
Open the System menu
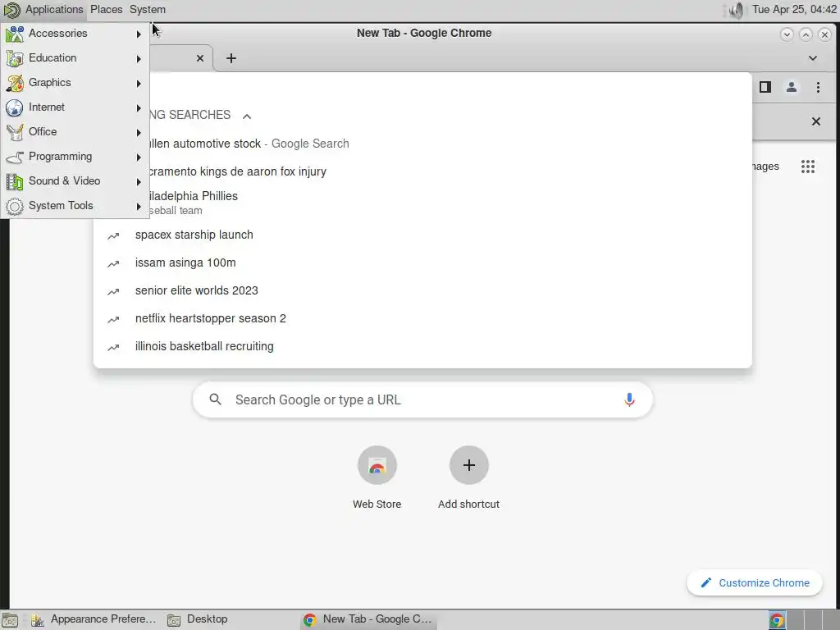(148, 10)
